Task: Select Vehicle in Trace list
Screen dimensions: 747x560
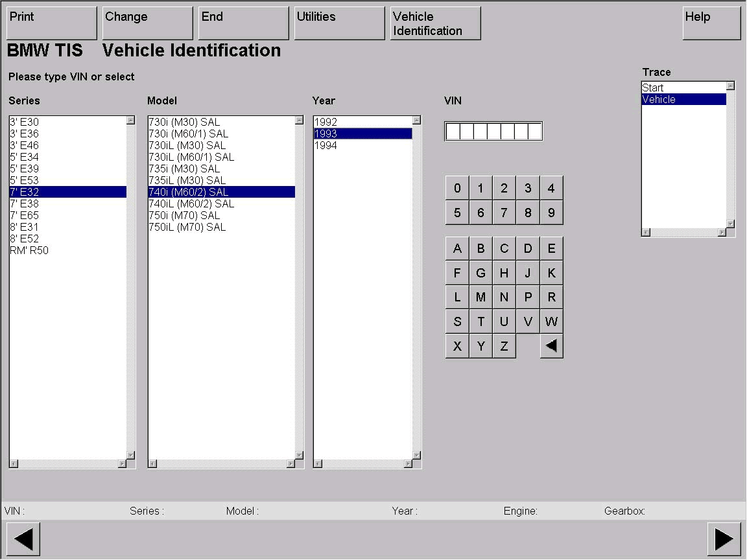Action: 683,99
